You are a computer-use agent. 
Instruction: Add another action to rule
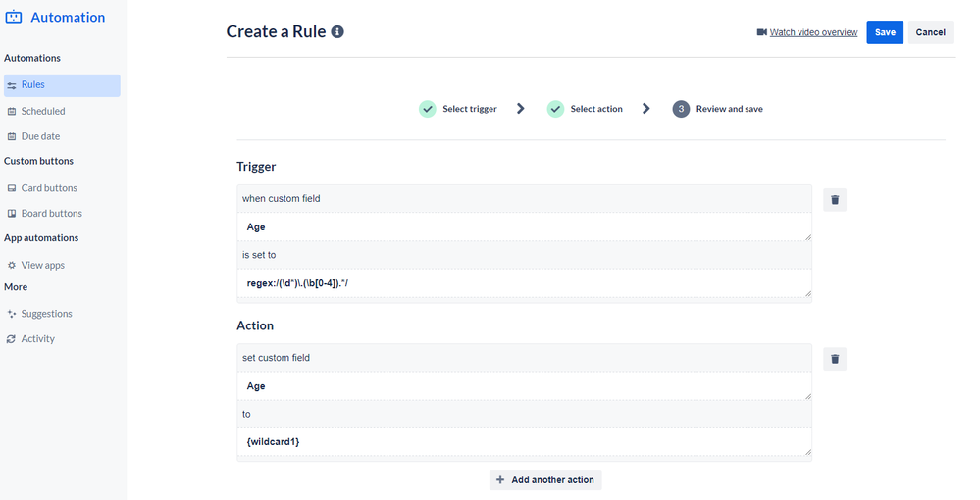545,480
